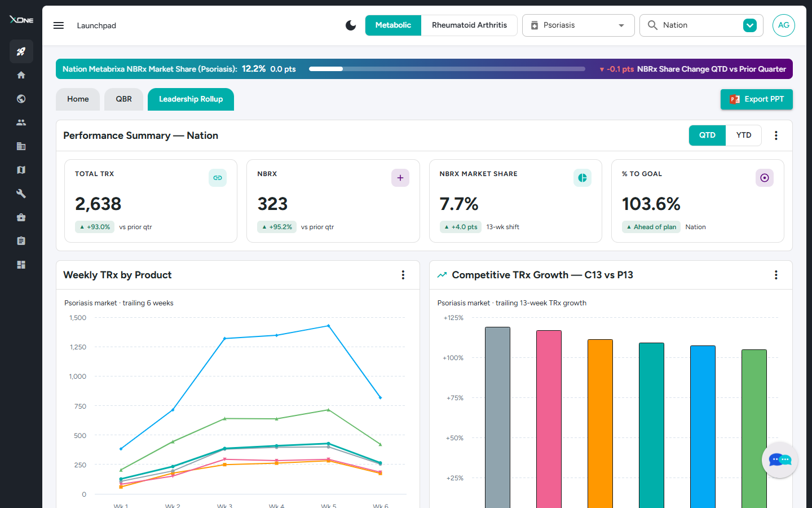Open Performance Summary more options menu
812x508 pixels.
point(776,135)
